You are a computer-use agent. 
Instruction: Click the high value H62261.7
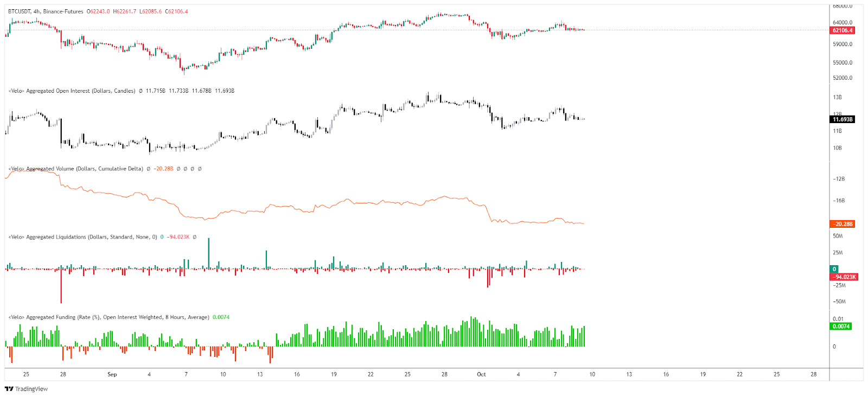click(125, 11)
